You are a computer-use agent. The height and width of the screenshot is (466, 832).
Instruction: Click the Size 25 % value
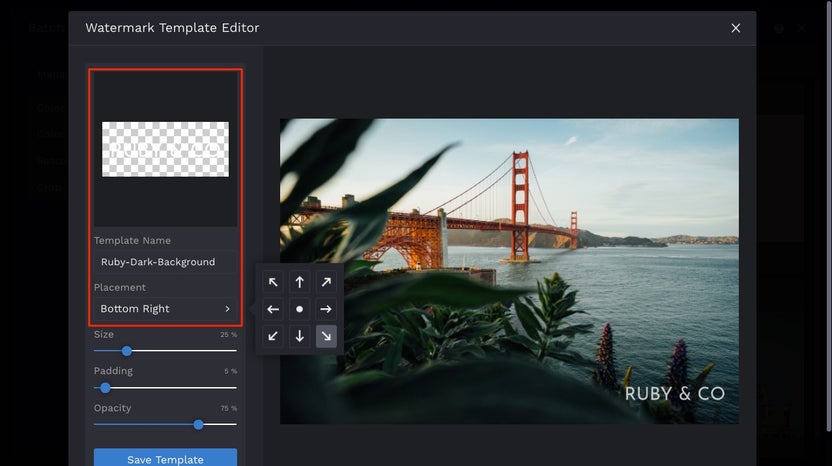click(229, 335)
